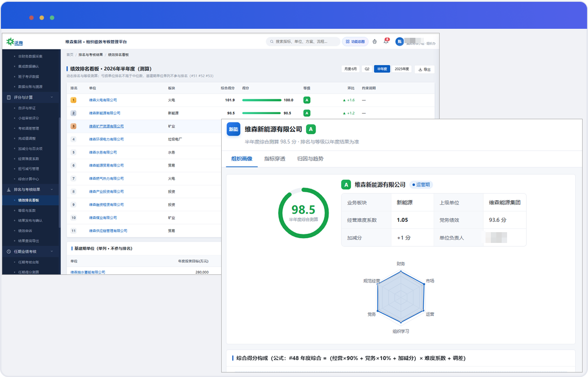The height and width of the screenshot is (377, 588).
Task: Click the grade A badge in 维森火电 row
Action: pyautogui.click(x=307, y=100)
